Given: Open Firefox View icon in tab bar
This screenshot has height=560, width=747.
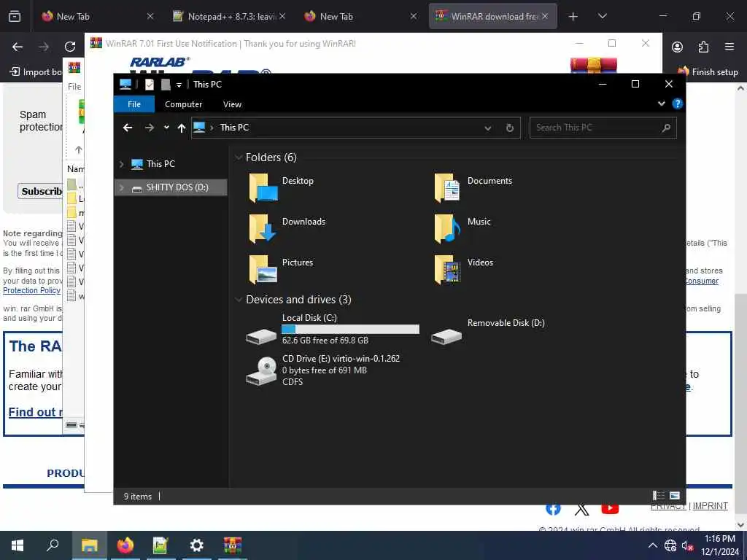Looking at the screenshot, I should click(15, 16).
